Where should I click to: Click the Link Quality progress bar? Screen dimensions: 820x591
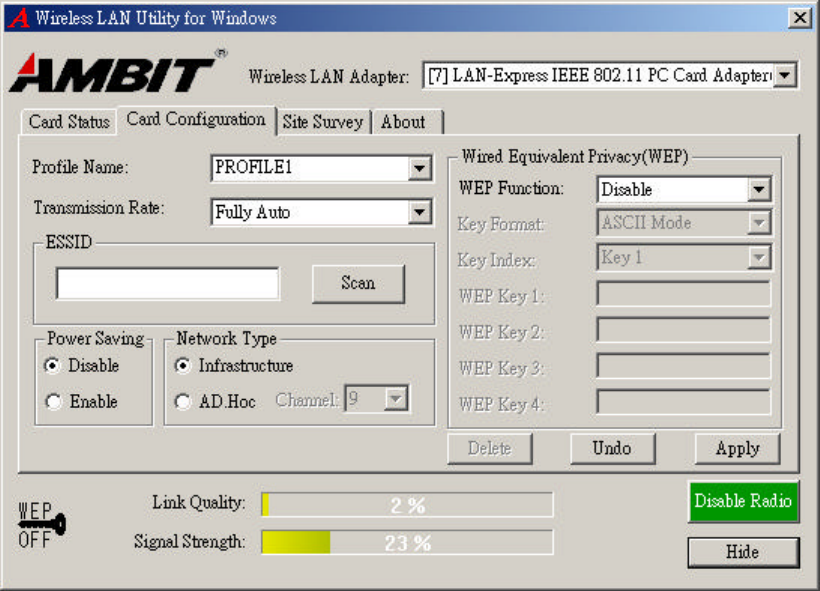coord(407,505)
